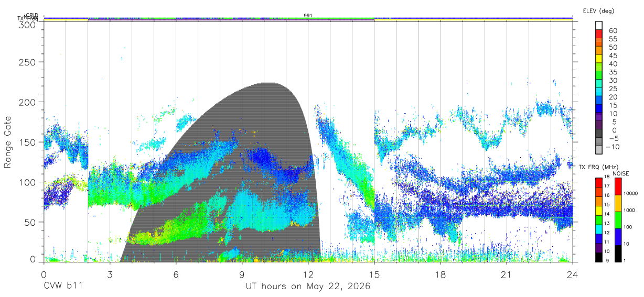
Task: Click the x-axis tick label "9"
Action: pos(242,274)
